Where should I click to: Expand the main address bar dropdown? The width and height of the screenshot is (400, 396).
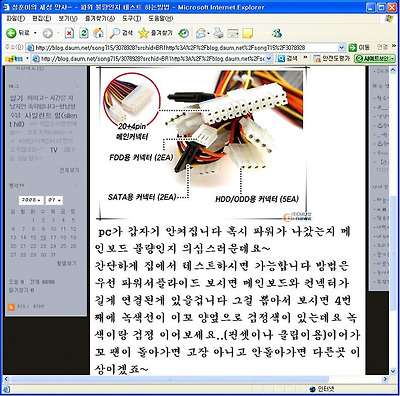tap(342, 48)
